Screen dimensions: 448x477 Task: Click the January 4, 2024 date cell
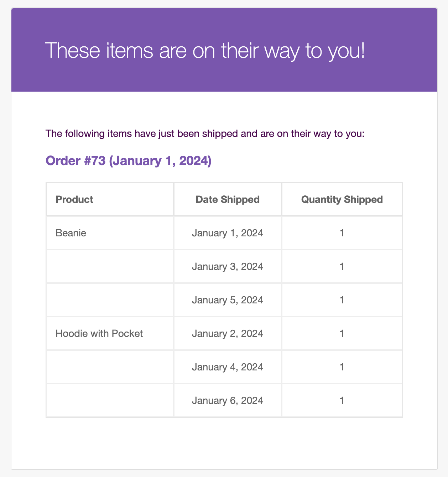pos(228,367)
